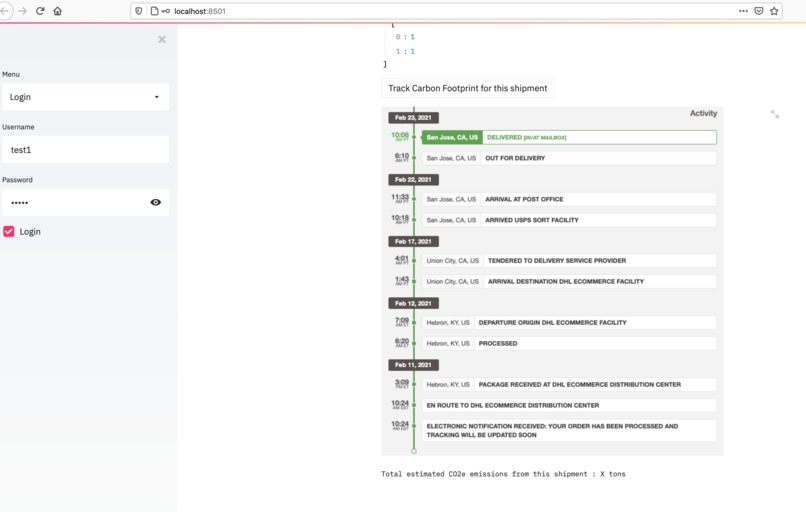Click the Pocket save icon
The width and height of the screenshot is (806, 512).
[759, 11]
